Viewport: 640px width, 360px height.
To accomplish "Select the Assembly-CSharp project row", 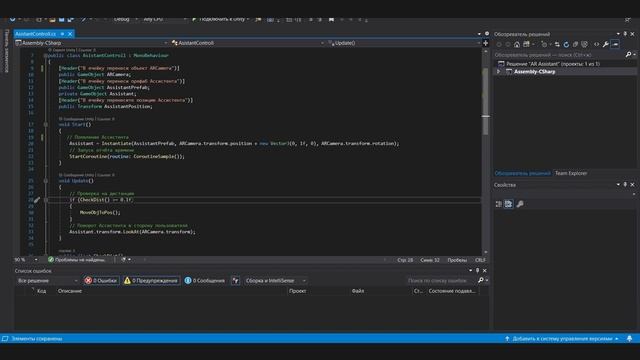I will pyautogui.click(x=565, y=72).
